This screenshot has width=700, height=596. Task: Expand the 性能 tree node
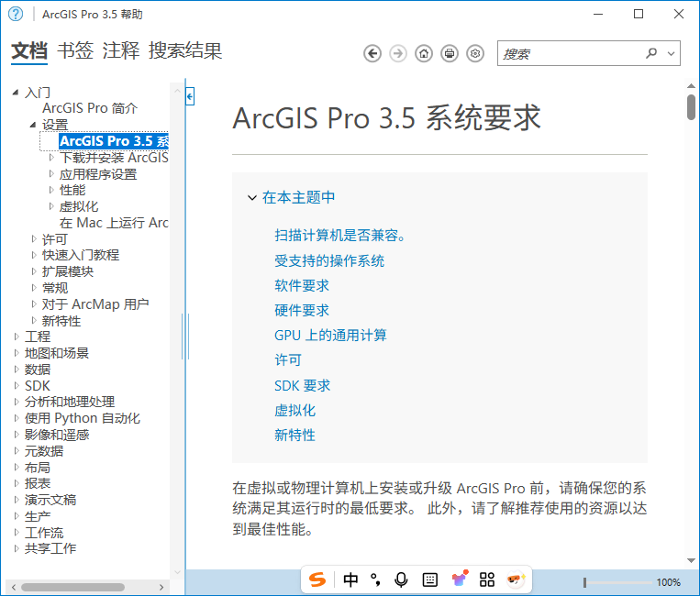pyautogui.click(x=51, y=190)
